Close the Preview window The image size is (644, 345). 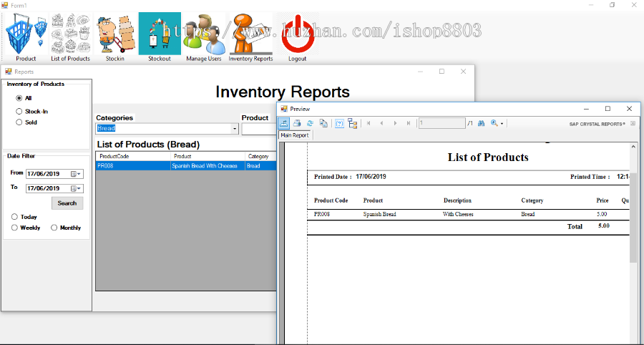629,109
